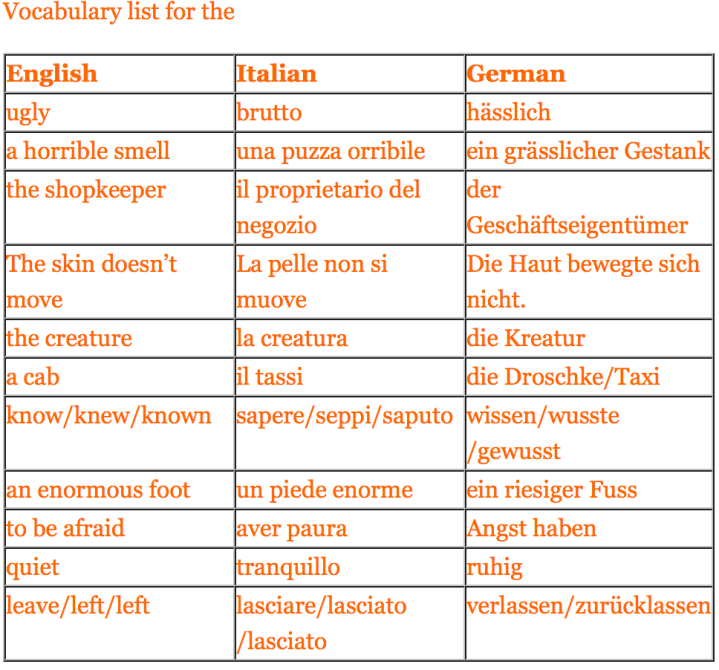Click the "Vocabulary list for the" heading
Viewport: 719px width, 670px height.
point(119,13)
